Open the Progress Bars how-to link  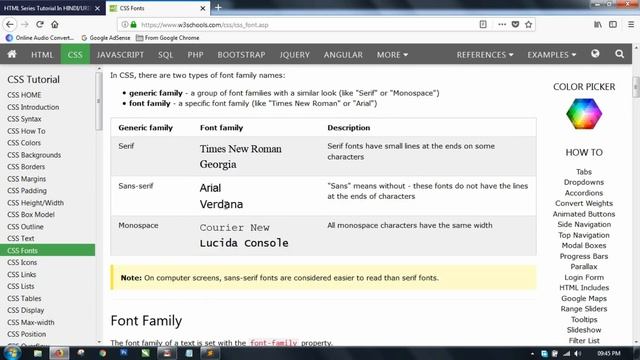coord(584,256)
